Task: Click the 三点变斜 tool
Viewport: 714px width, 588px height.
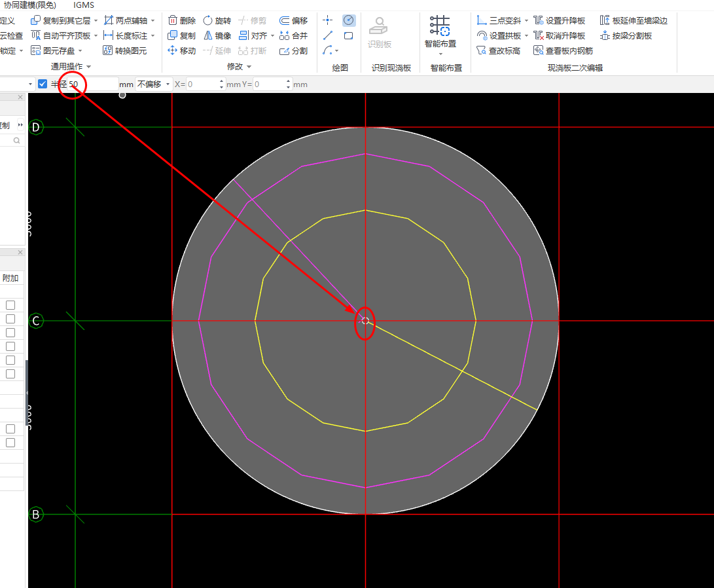Action: pos(499,20)
